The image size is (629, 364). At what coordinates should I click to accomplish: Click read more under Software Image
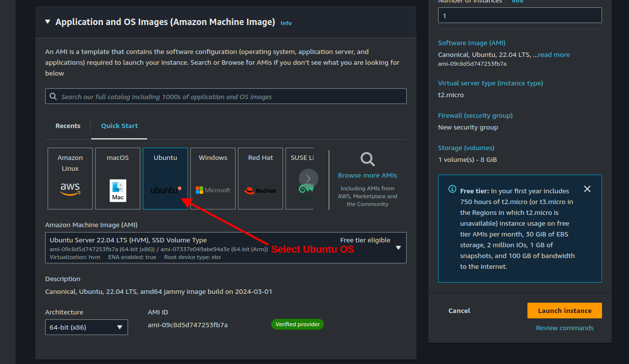pos(554,55)
